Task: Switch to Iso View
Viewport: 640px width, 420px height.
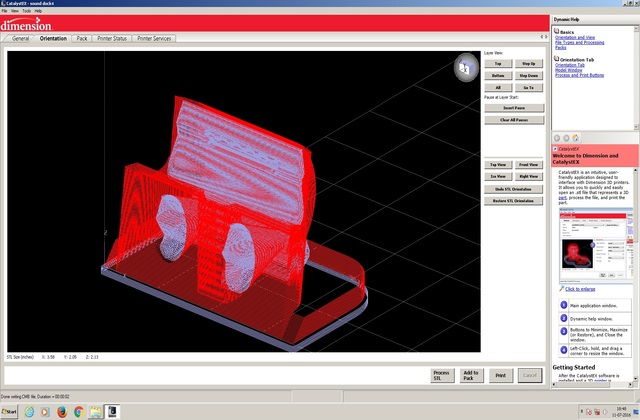Action: [498, 176]
